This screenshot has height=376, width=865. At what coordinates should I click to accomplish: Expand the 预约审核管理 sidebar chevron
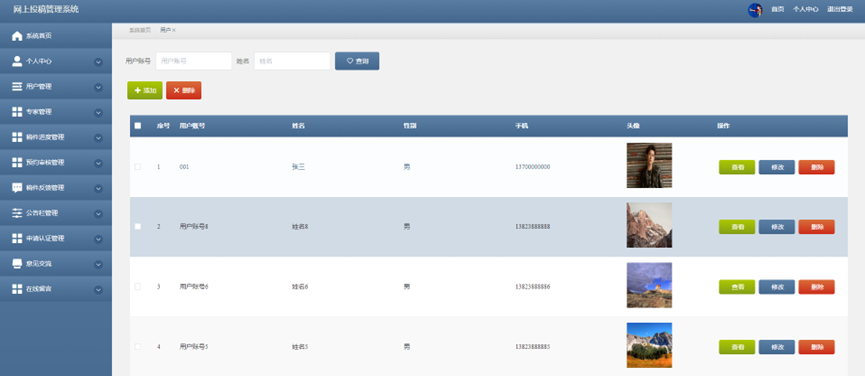click(x=99, y=163)
